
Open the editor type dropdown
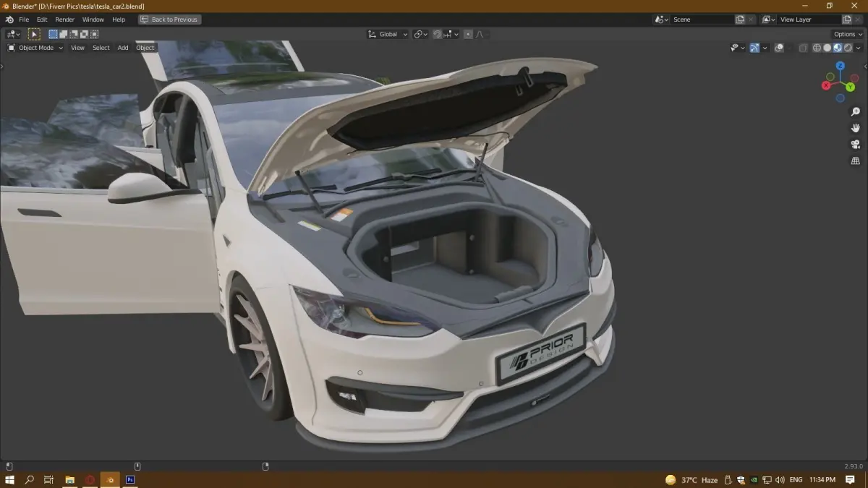click(x=14, y=34)
